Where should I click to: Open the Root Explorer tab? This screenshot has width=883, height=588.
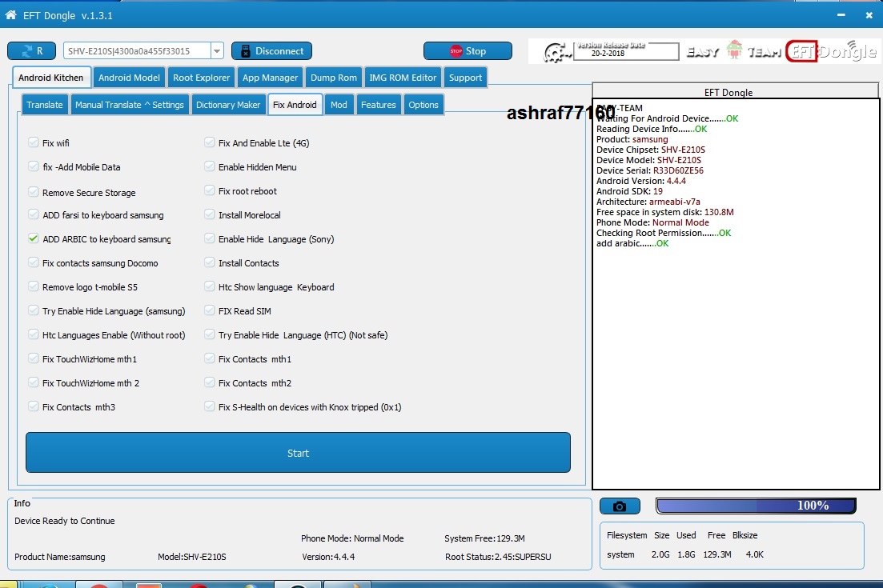[x=201, y=78]
